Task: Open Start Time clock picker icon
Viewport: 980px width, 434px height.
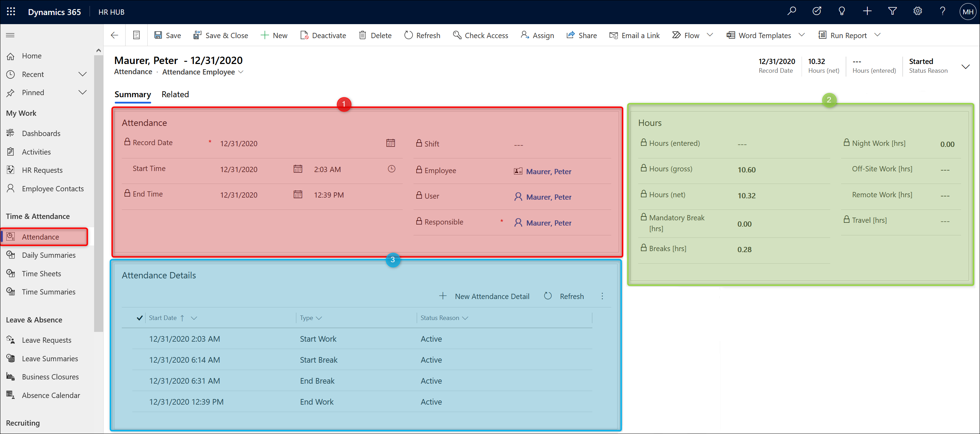Action: coord(391,169)
